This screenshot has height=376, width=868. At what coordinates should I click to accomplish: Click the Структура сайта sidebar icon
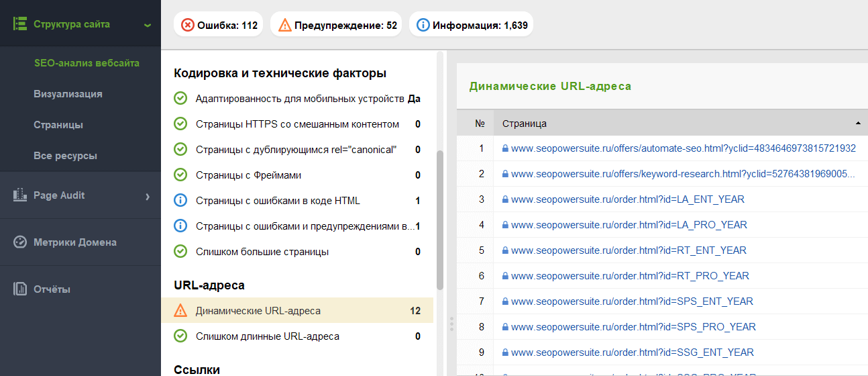pyautogui.click(x=20, y=24)
